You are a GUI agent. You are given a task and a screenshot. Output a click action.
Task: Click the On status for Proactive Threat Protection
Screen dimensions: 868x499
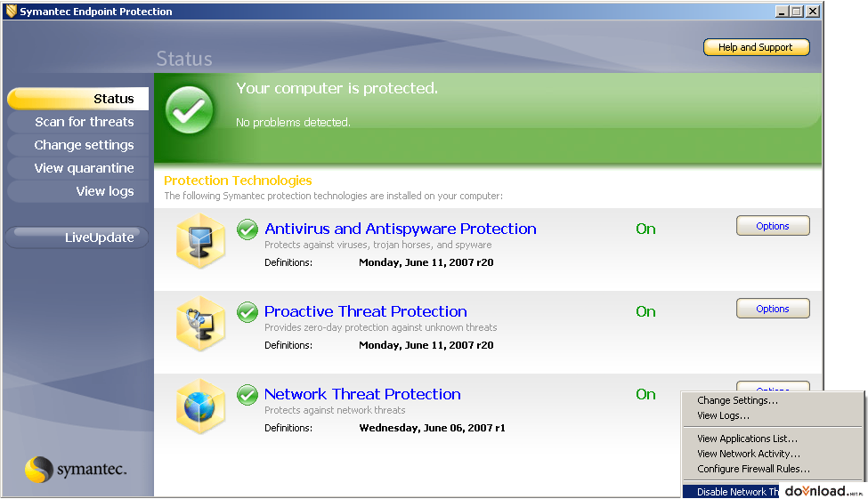645,312
